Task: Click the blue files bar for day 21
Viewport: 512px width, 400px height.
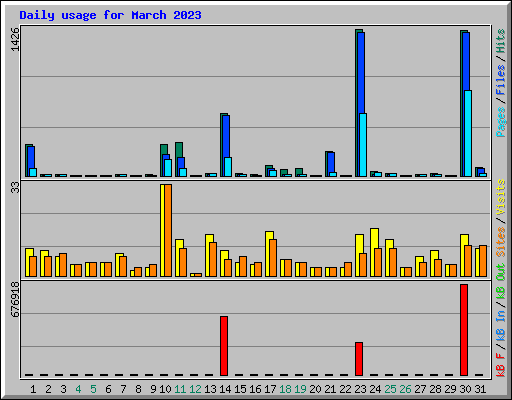Action: [331, 162]
